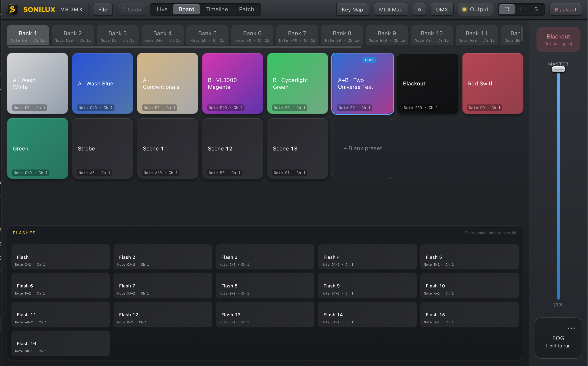Screen dimensions: 588x366
Task: Click the master fader handle
Action: [558, 69]
